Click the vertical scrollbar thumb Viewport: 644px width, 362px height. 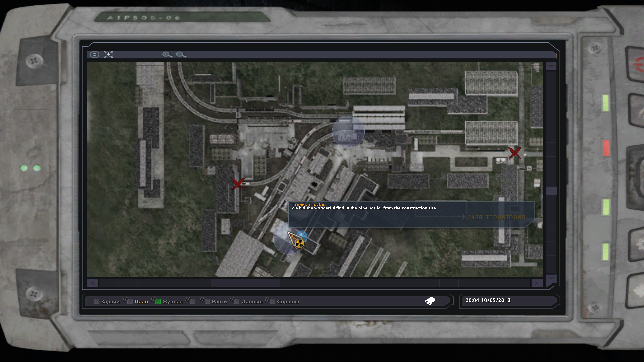[551, 191]
